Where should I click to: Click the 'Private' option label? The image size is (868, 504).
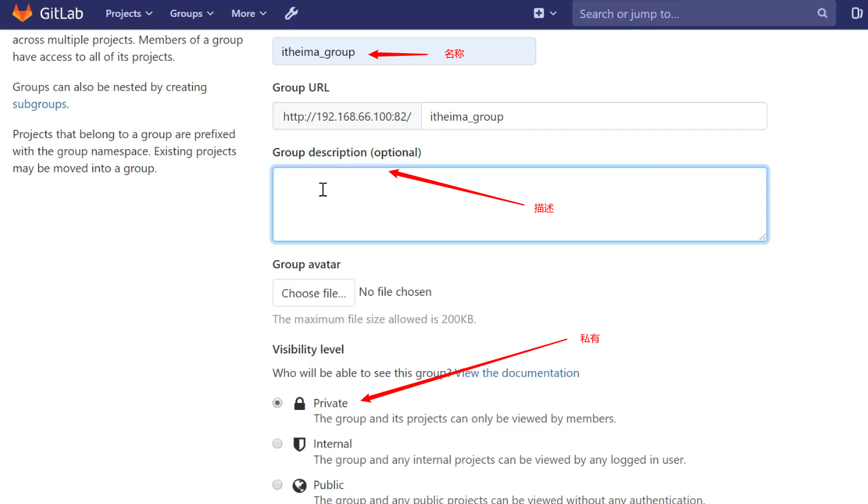point(330,403)
